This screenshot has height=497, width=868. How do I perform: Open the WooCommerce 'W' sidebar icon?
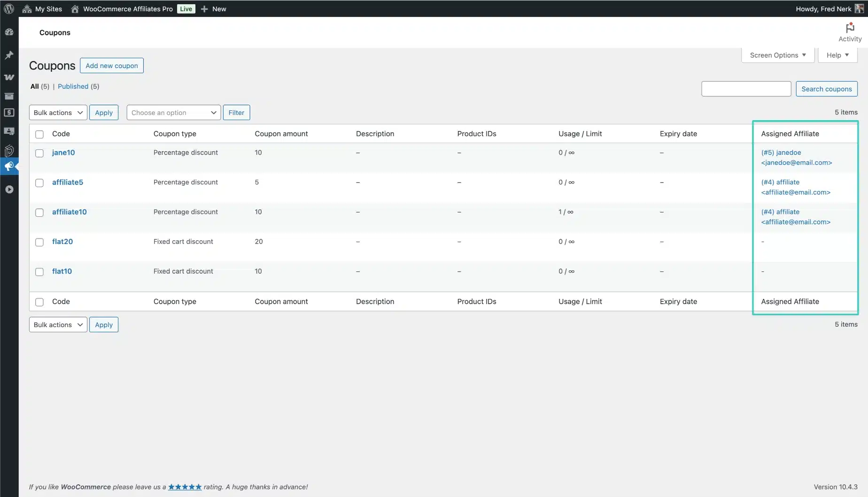coord(9,77)
